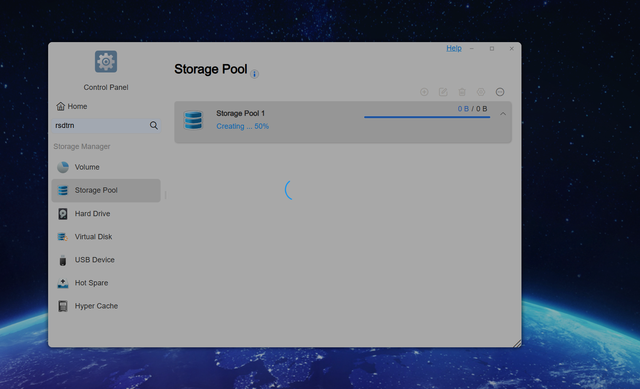640x389 pixels.
Task: Click the Storage Pool 1 usage progress bar
Action: click(x=427, y=117)
